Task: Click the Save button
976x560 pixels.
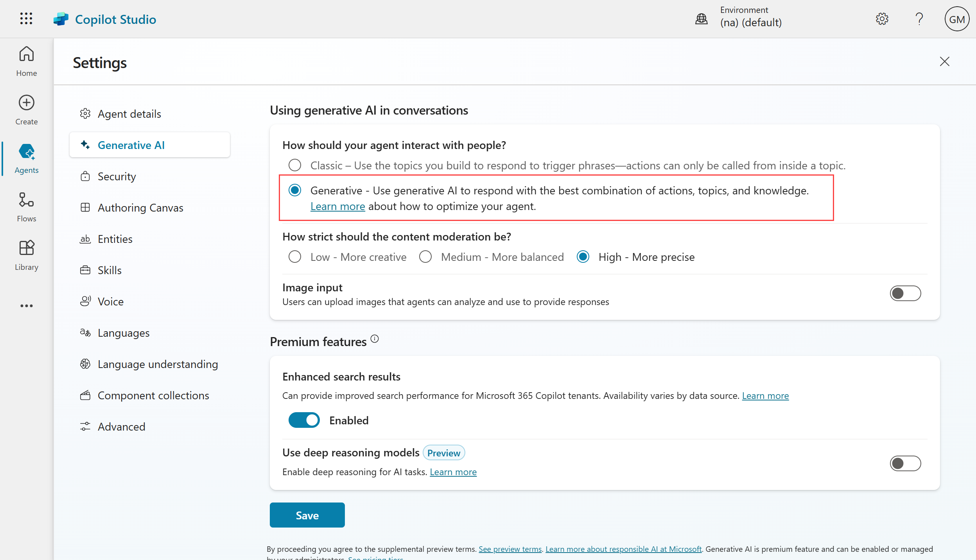Action: pyautogui.click(x=307, y=515)
